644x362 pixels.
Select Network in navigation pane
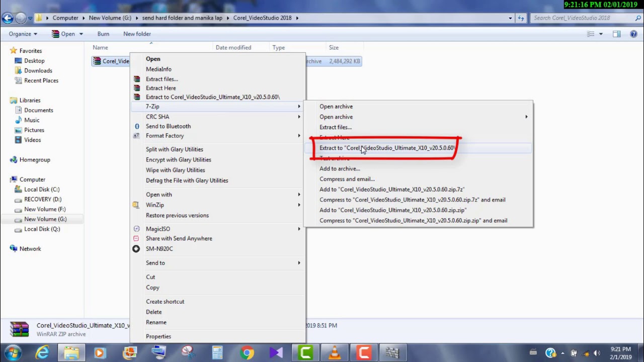[30, 249]
